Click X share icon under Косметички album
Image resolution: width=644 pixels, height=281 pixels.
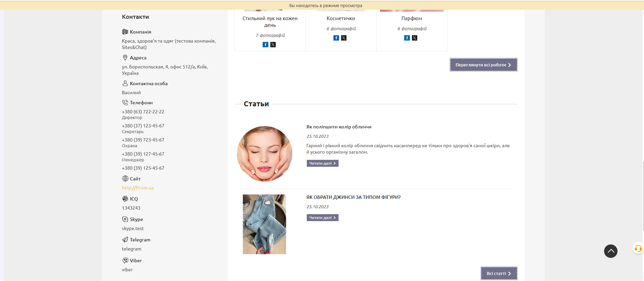pos(344,38)
